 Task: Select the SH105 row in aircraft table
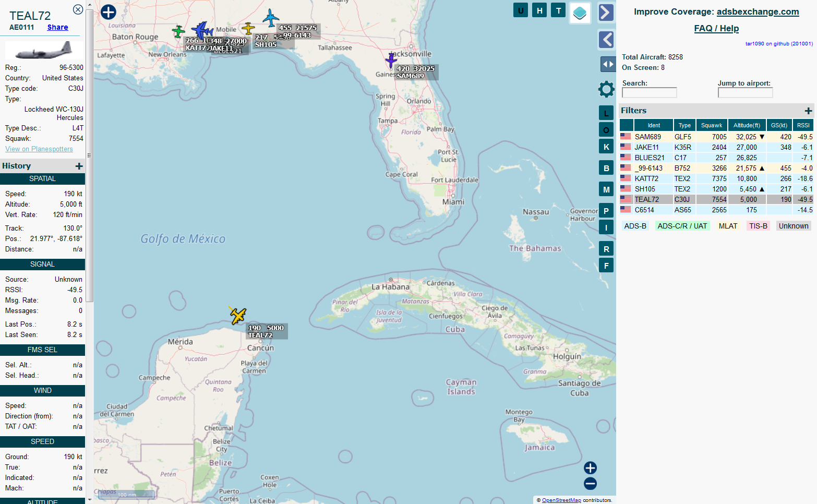(716, 189)
